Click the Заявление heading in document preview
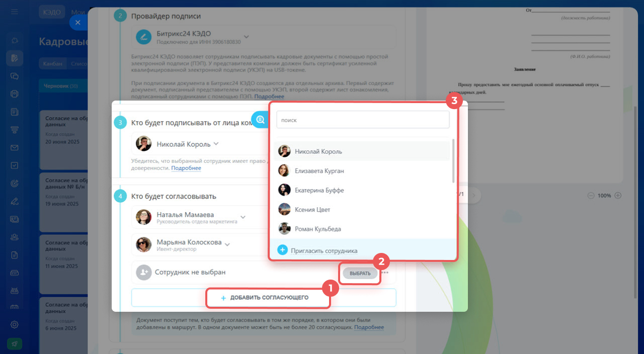 pyautogui.click(x=525, y=69)
